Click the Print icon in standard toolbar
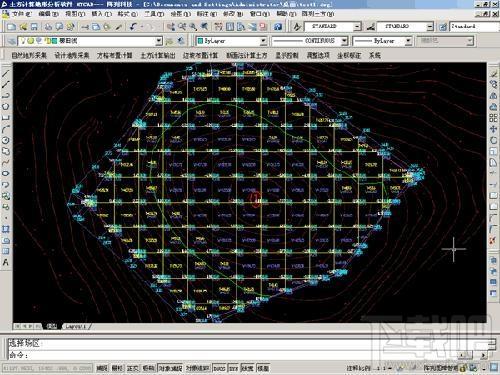 (x=49, y=27)
